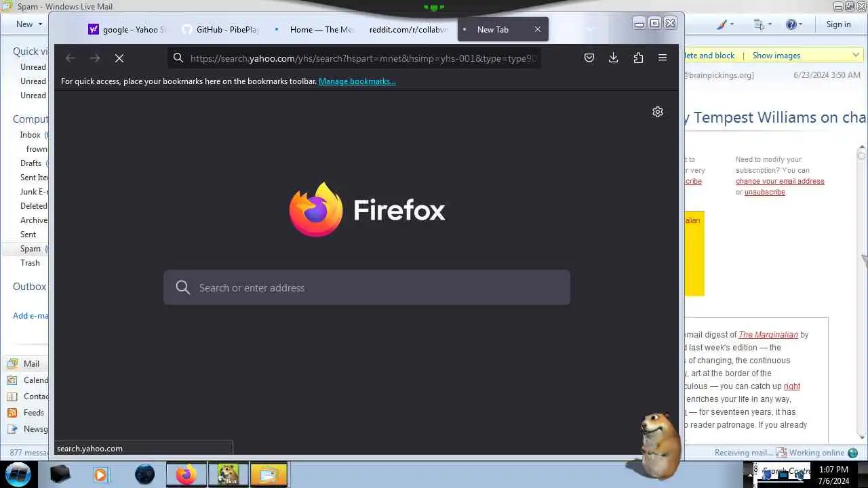This screenshot has width=868, height=488.
Task: Open the Windows Media Player taskbar icon
Action: pos(100,474)
